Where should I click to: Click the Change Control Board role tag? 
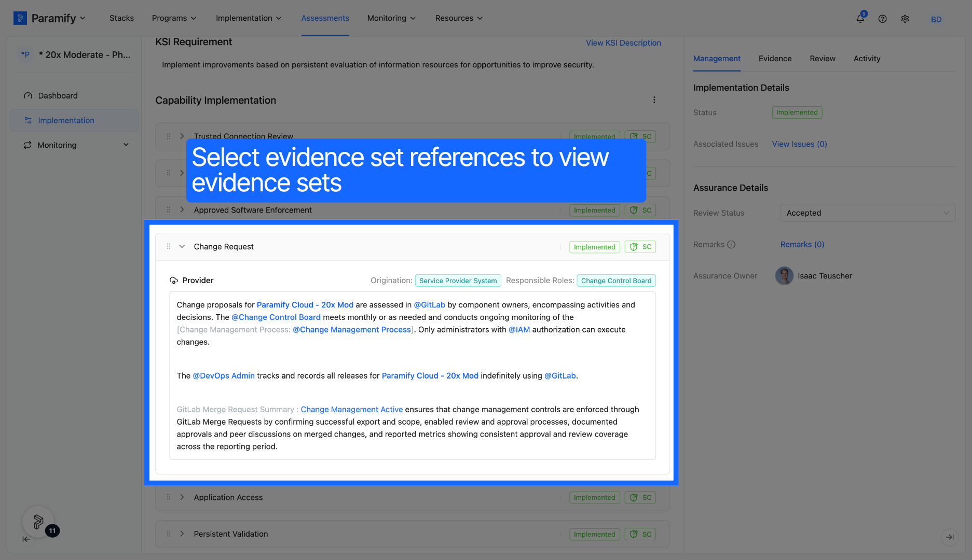point(616,281)
